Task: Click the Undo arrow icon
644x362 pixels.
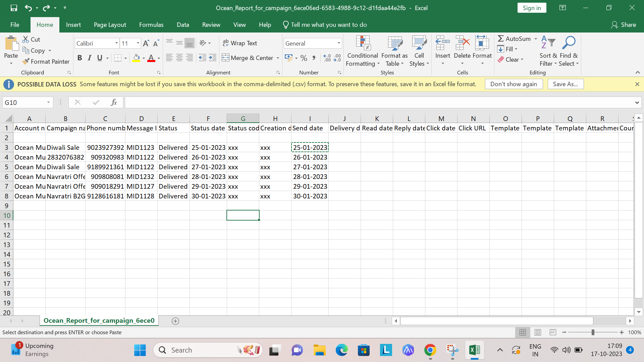Action: coord(28,8)
